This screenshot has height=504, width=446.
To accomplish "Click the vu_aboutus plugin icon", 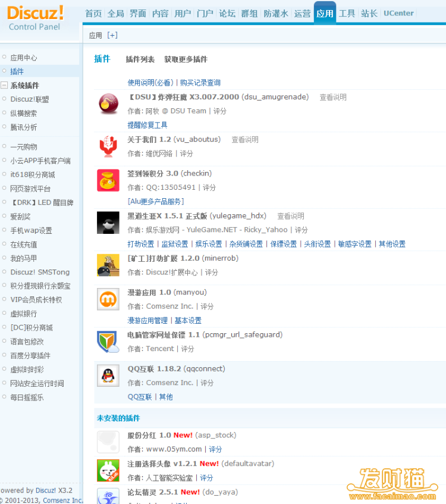I will [108, 146].
